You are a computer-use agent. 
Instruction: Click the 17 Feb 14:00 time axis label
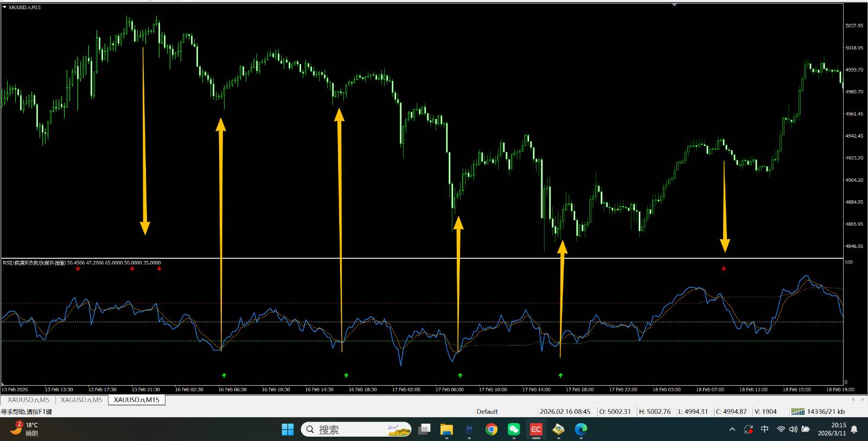(536, 389)
